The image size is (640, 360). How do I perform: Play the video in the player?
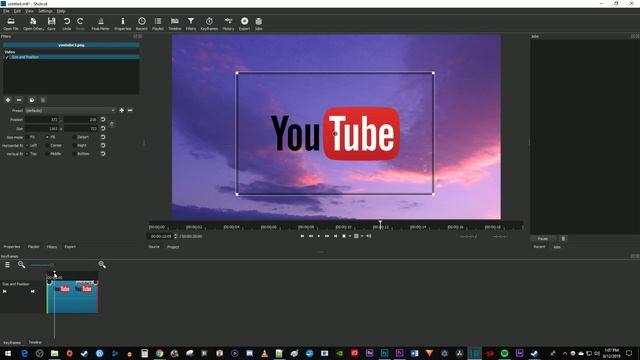click(319, 236)
